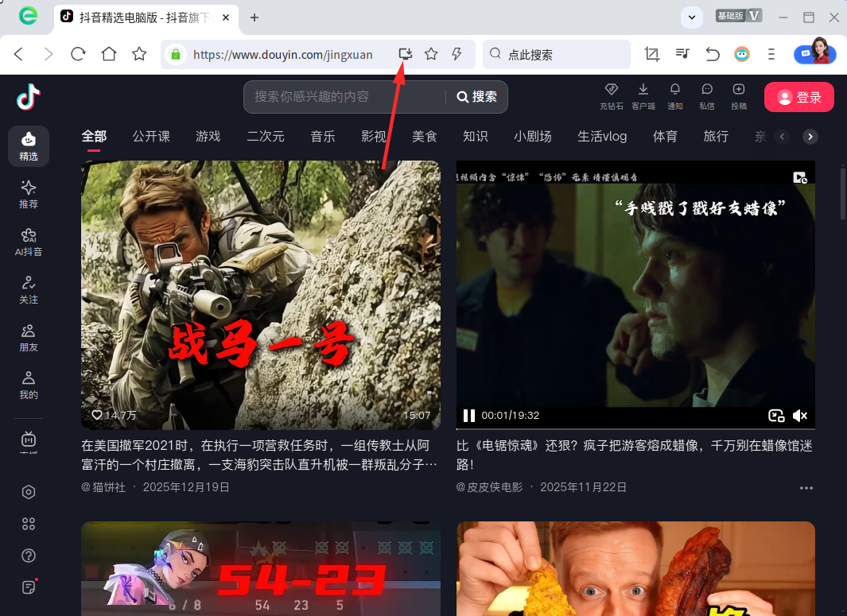Switch to 小剧场 tab
This screenshot has height=616, width=847.
[533, 137]
